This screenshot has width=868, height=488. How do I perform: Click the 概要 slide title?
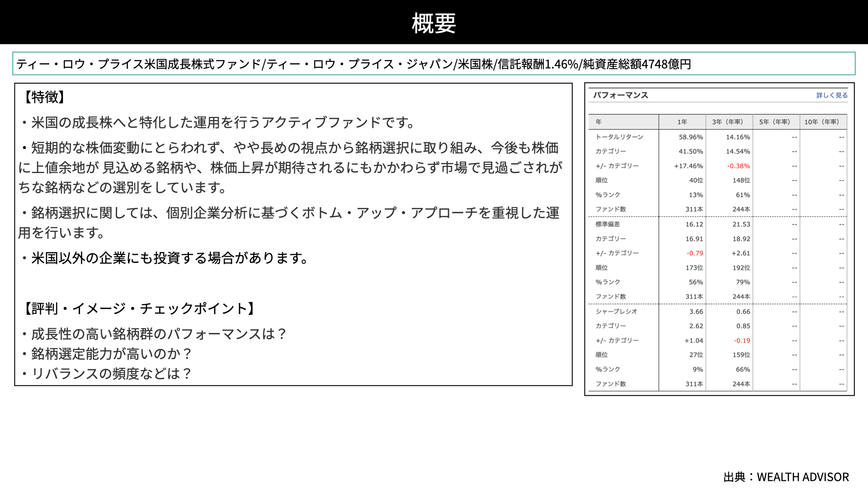[434, 23]
